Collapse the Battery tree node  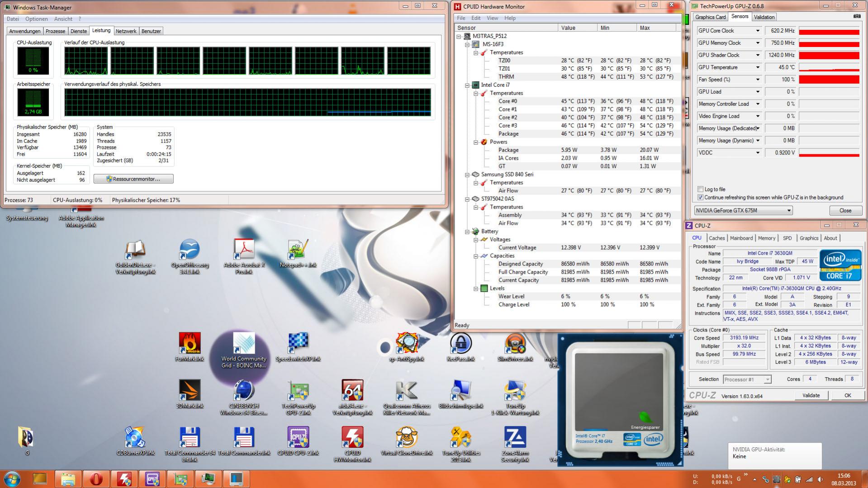click(x=468, y=232)
